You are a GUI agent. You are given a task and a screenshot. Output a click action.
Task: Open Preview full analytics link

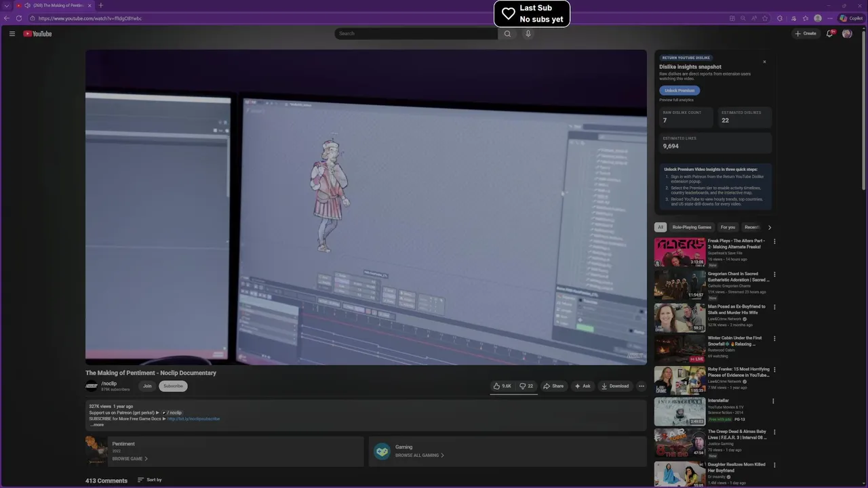tap(676, 100)
